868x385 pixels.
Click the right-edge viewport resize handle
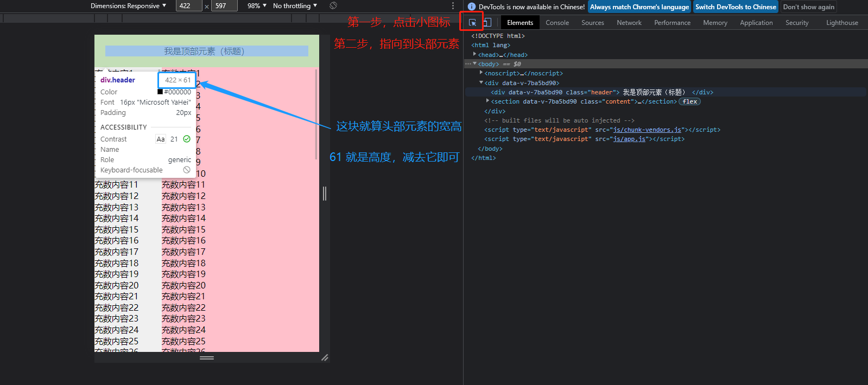tap(325, 194)
